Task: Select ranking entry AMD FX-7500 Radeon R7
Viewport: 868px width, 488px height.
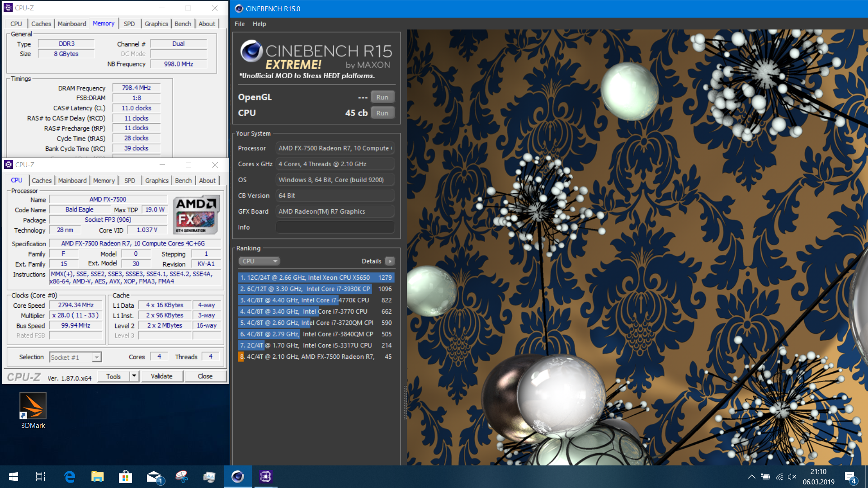Action: pyautogui.click(x=316, y=357)
